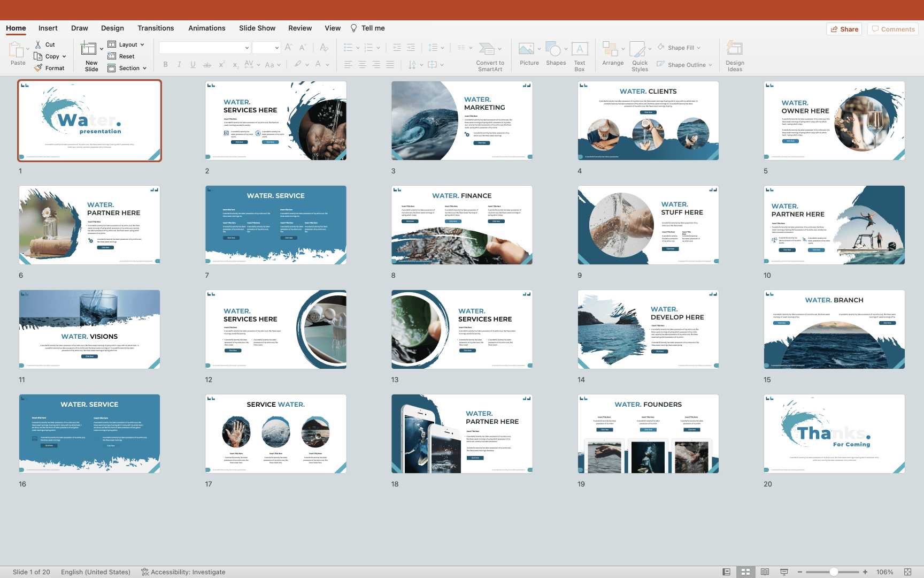Click Convert to SmartArt
Viewport: 924px width, 578px height.
click(x=487, y=50)
